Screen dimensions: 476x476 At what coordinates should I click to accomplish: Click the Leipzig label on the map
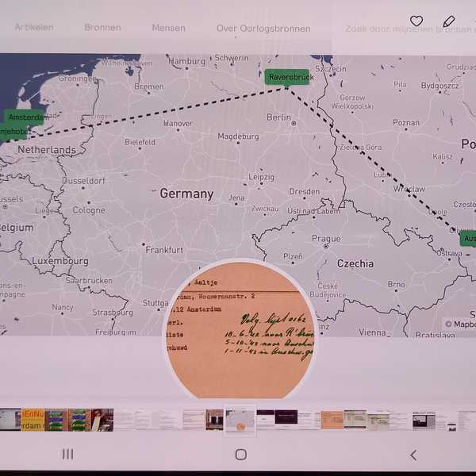click(x=261, y=177)
